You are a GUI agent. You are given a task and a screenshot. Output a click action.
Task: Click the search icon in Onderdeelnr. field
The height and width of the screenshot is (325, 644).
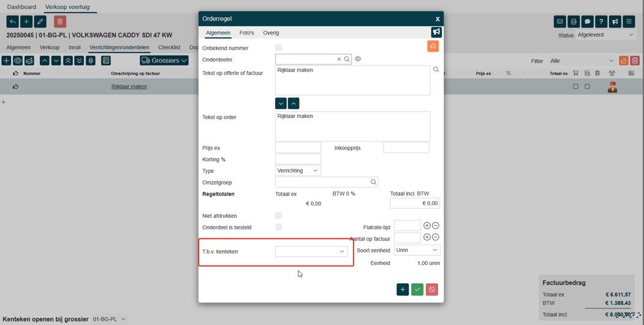(347, 59)
